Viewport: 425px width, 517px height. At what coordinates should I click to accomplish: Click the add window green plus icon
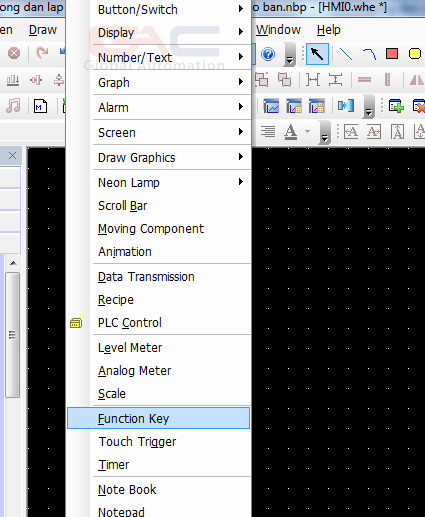pos(396,107)
